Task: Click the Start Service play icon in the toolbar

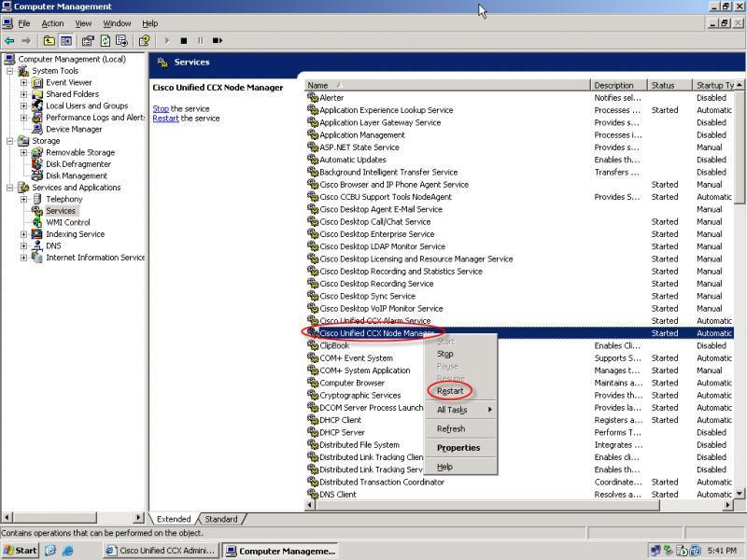Action: click(x=167, y=41)
